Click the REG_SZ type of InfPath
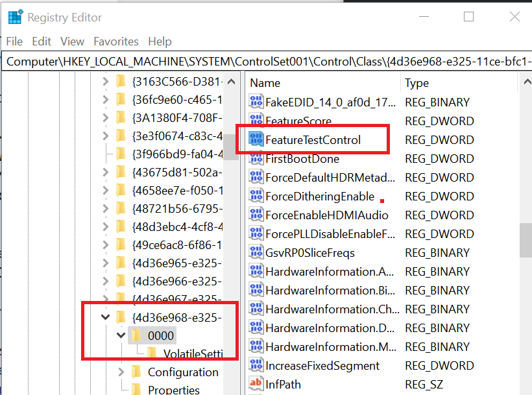 (424, 385)
